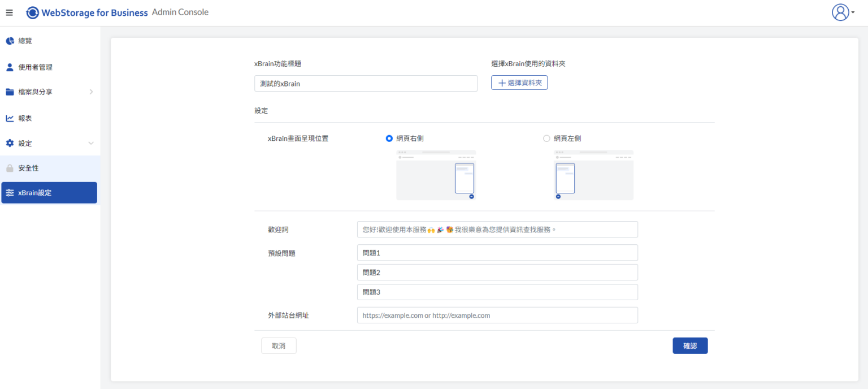Open dropdown caret beside user avatar
The width and height of the screenshot is (868, 389).
853,13
